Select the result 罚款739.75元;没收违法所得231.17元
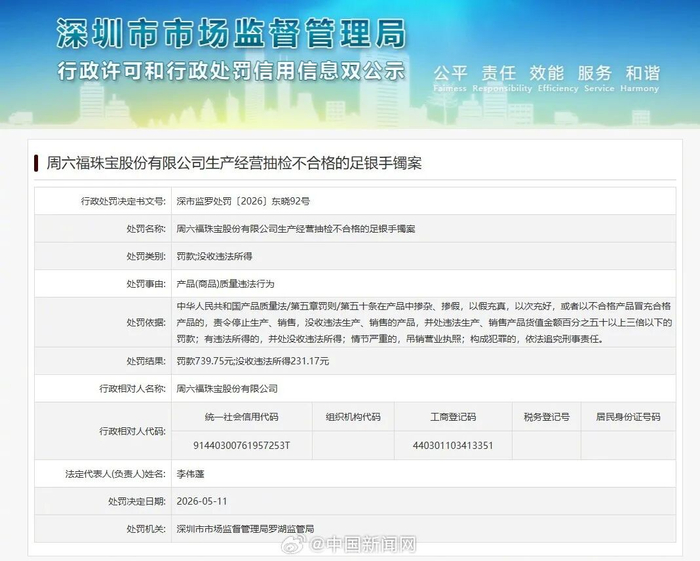This screenshot has height=561, width=700. (253, 361)
